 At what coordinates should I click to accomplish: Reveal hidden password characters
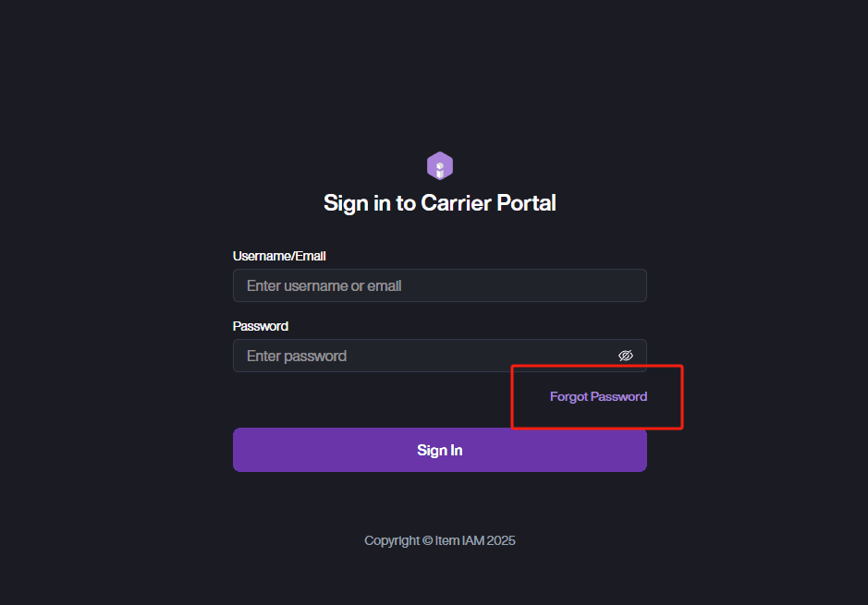(x=626, y=356)
